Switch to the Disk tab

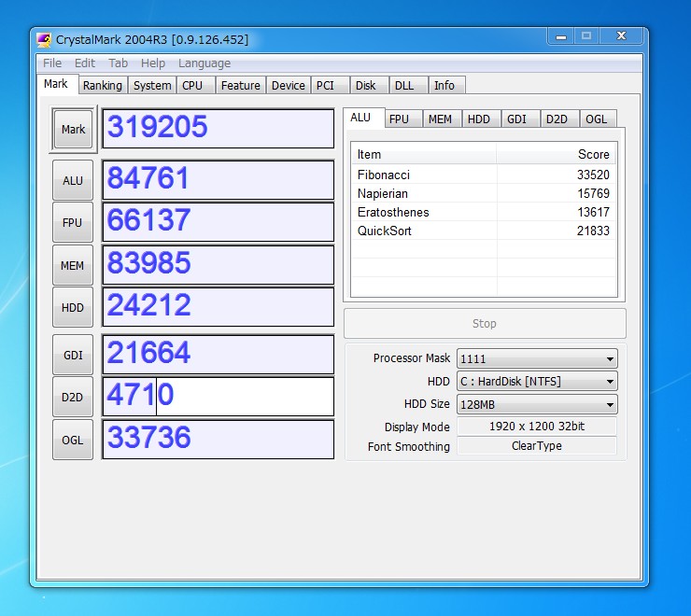[369, 85]
